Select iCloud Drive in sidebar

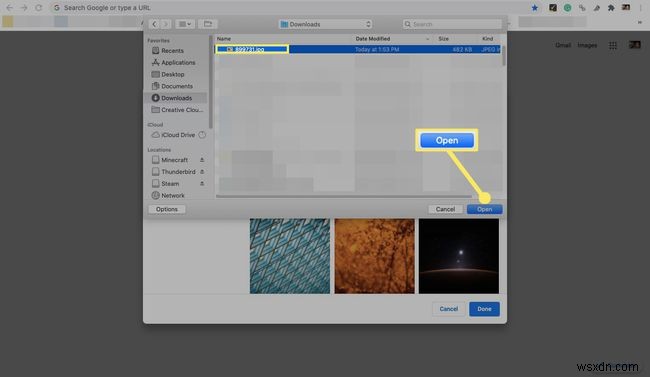point(178,135)
